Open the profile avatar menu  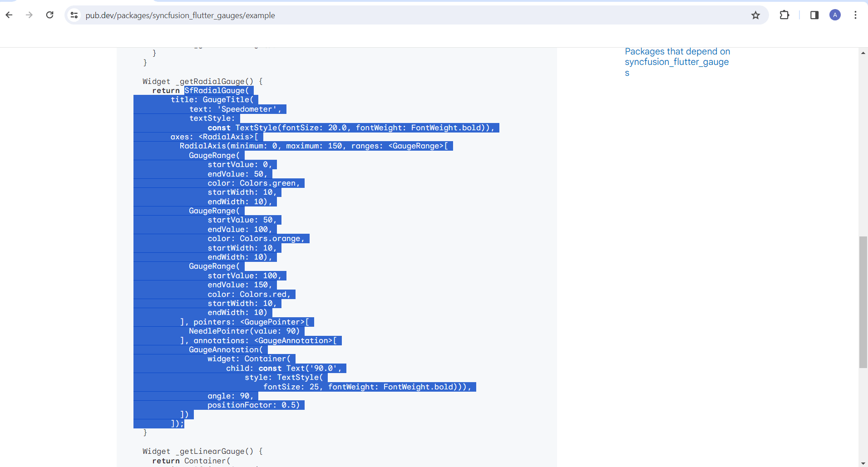click(x=835, y=15)
